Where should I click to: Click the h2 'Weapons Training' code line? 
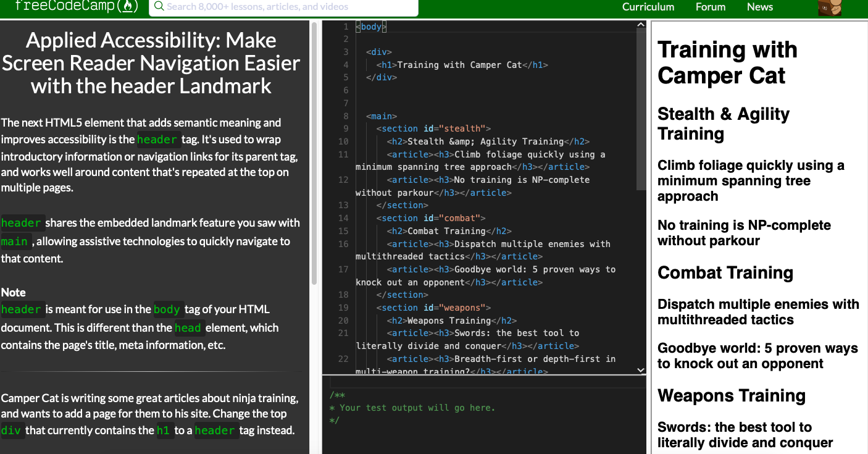pos(452,321)
